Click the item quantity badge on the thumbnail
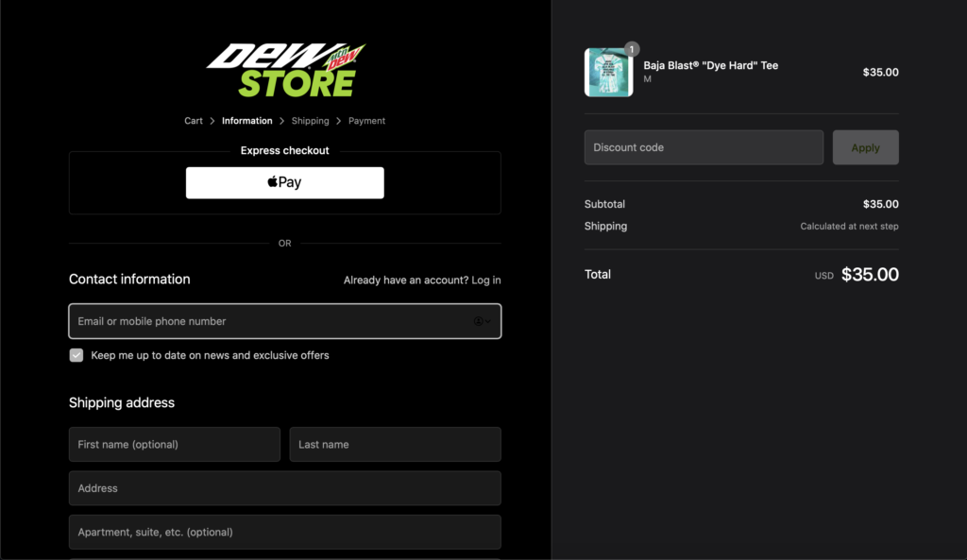Image resolution: width=967 pixels, height=560 pixels. [x=632, y=49]
